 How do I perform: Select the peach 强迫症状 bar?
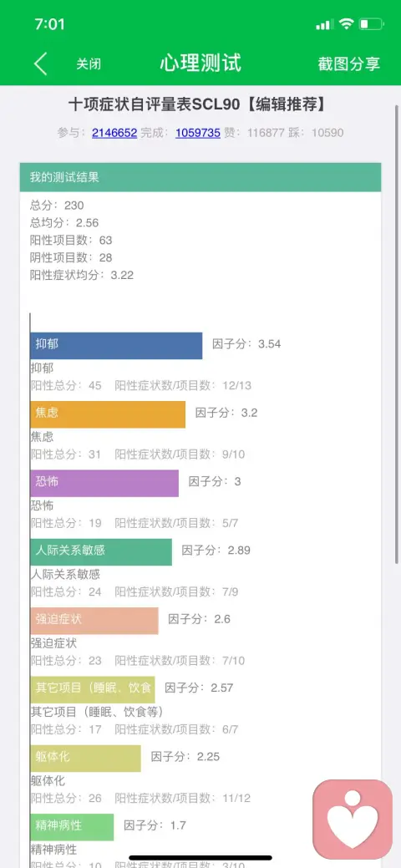(x=94, y=621)
